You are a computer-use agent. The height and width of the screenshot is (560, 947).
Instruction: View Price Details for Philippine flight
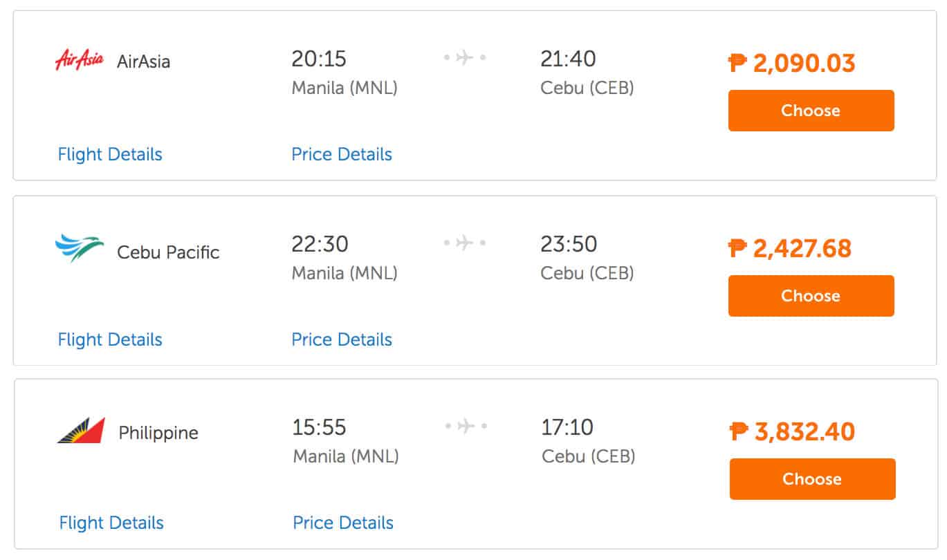tap(343, 523)
